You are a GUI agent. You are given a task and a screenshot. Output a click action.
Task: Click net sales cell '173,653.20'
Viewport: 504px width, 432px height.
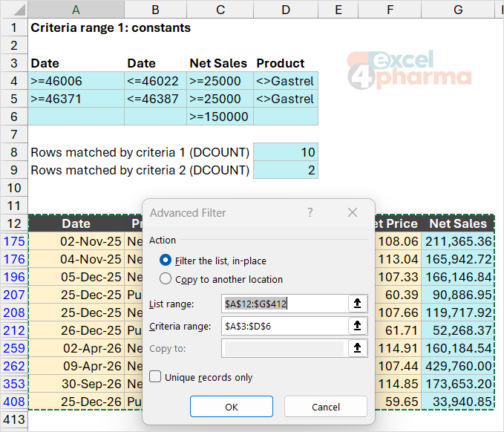(458, 384)
